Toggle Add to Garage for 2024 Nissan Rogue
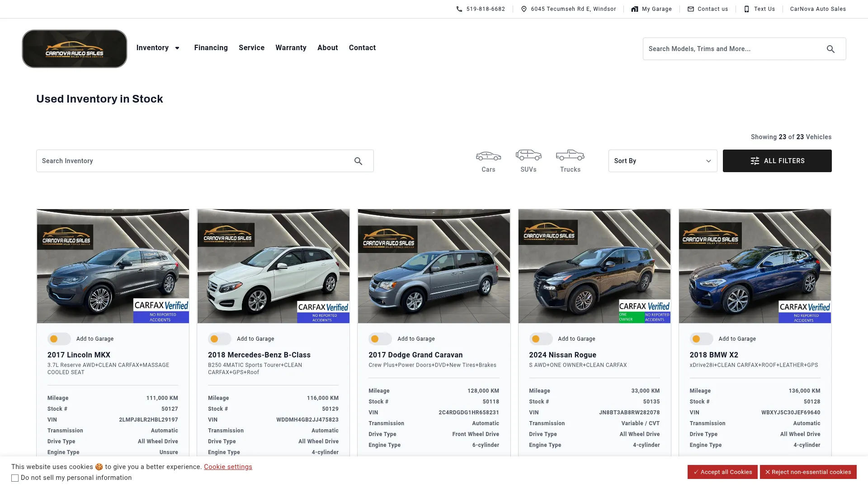 click(x=541, y=339)
